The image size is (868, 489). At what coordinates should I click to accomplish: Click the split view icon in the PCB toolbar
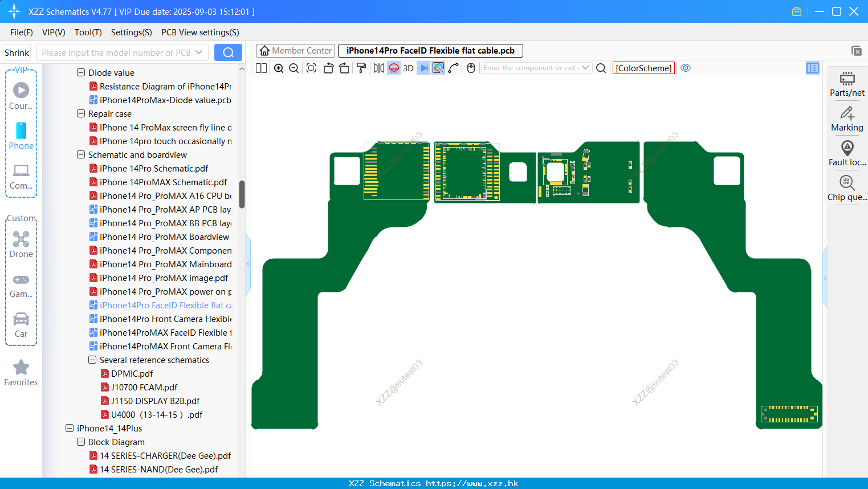click(x=261, y=68)
